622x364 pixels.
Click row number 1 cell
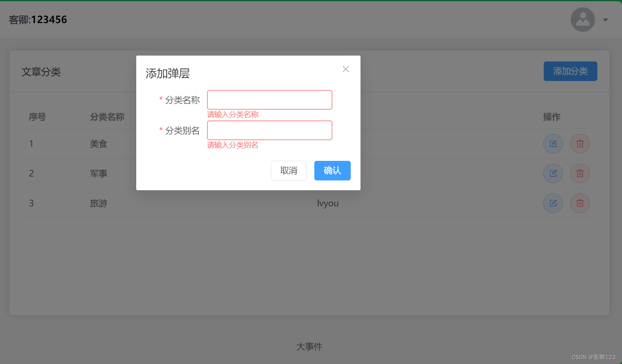pyautogui.click(x=31, y=144)
